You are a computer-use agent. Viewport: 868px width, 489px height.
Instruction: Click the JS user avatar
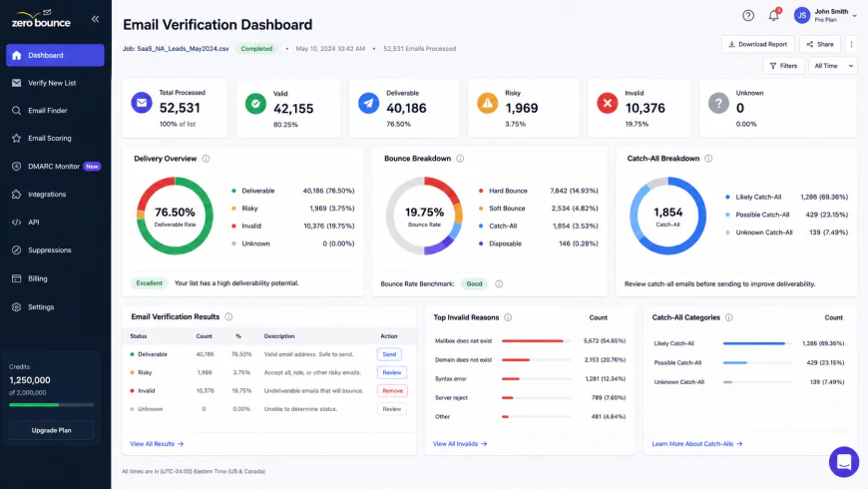pos(801,16)
